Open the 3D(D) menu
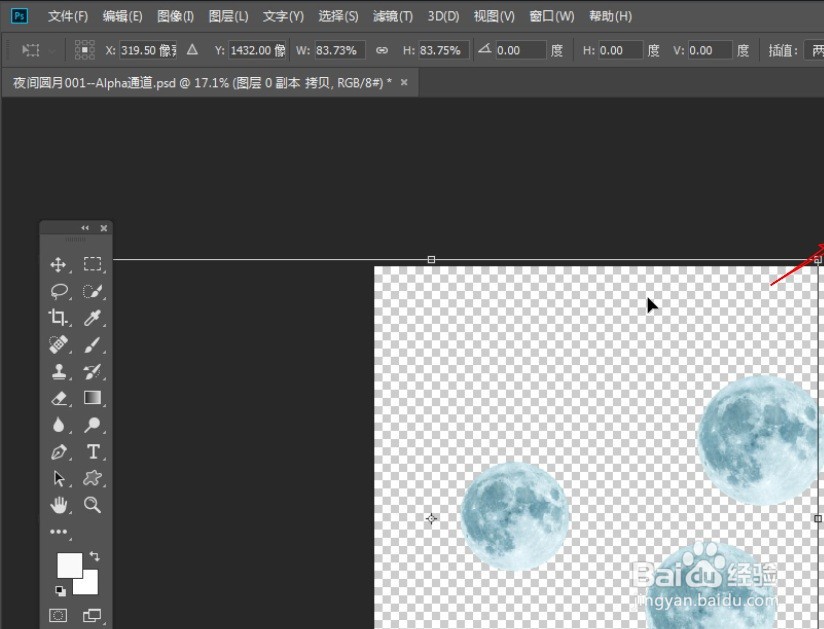Screen dimensions: 824x629 [443, 16]
